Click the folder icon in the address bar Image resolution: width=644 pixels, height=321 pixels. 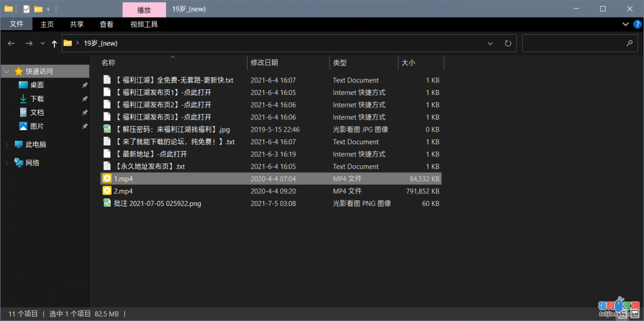click(x=67, y=43)
